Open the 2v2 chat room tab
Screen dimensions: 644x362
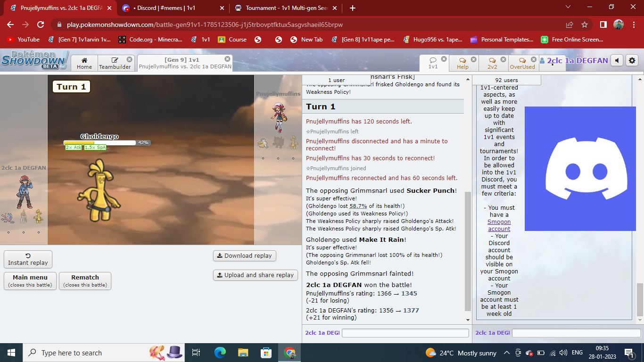(x=493, y=63)
